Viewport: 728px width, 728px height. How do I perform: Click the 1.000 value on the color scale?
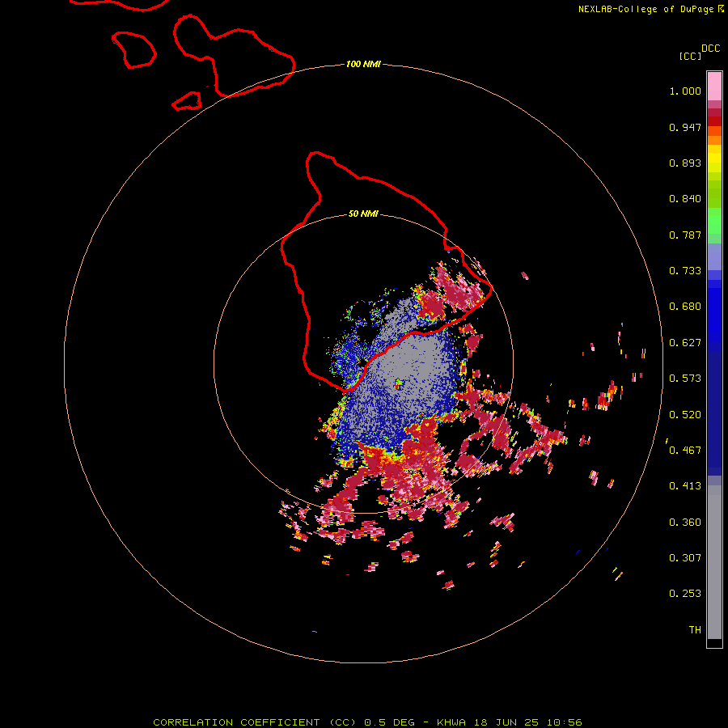tap(685, 91)
